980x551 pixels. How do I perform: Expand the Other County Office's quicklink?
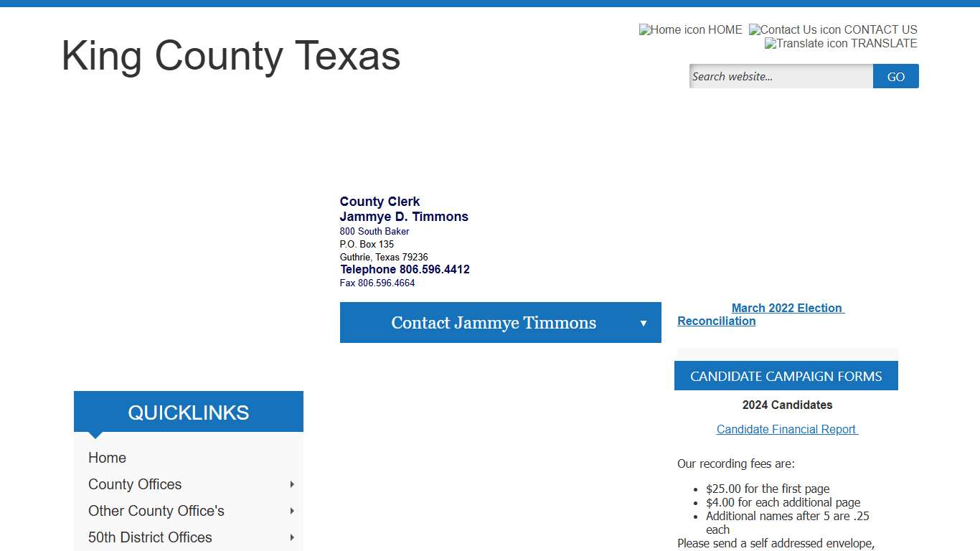tap(291, 511)
